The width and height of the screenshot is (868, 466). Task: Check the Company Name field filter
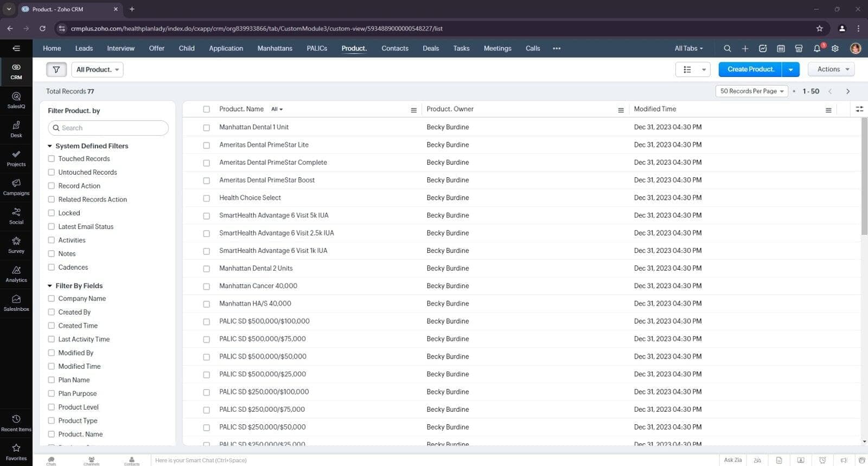click(52, 299)
